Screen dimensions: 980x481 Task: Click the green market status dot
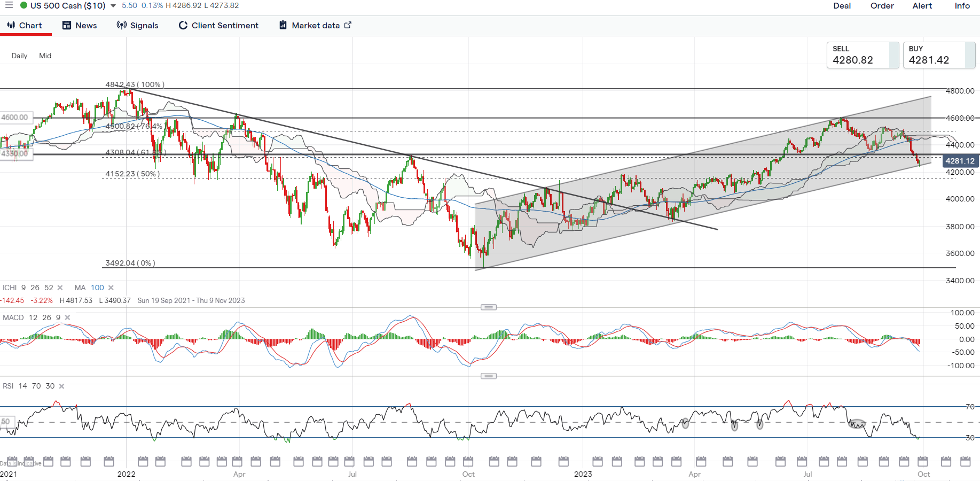[23, 5]
